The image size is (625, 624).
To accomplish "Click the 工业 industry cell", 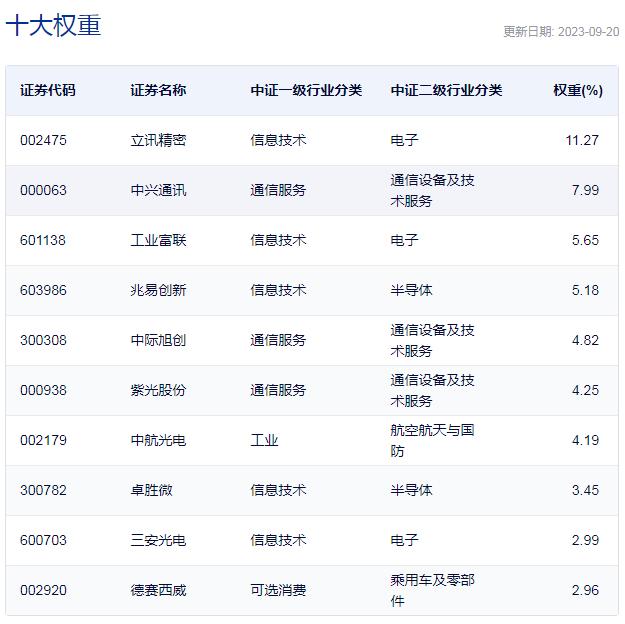I will point(264,441).
